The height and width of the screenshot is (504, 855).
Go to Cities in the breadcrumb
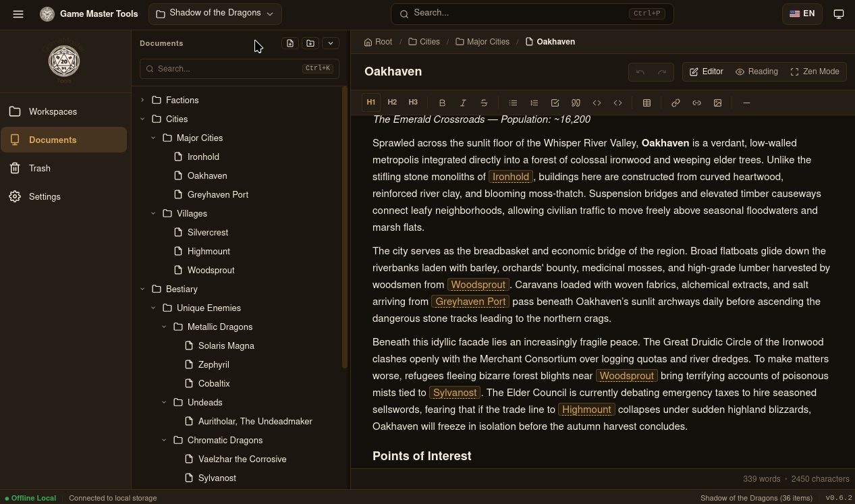424,42
